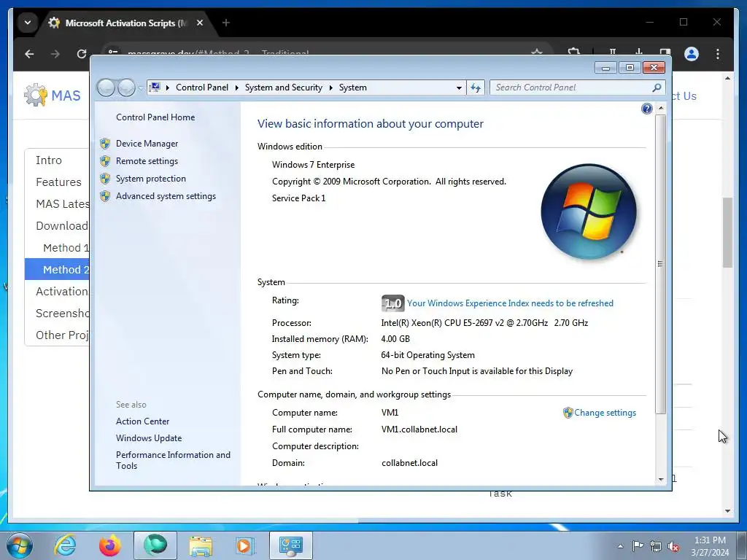Image resolution: width=747 pixels, height=560 pixels.
Task: Refresh Windows Experience Index link
Action: click(x=510, y=303)
